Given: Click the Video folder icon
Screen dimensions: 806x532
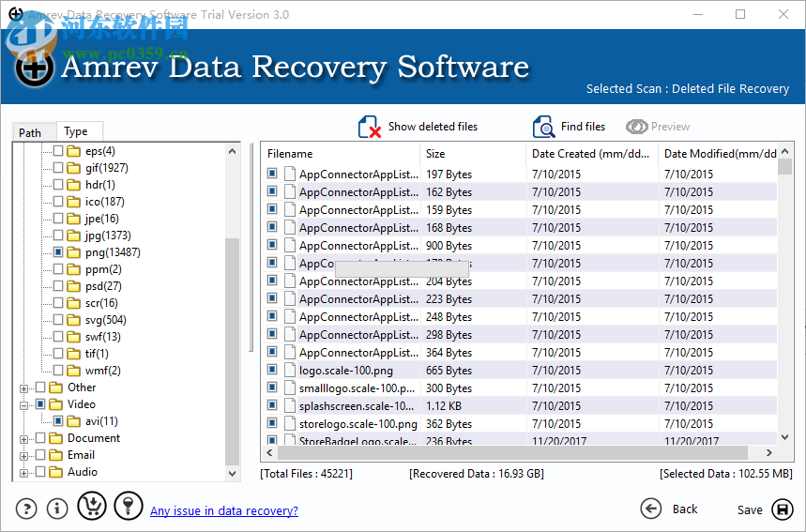Looking at the screenshot, I should point(56,404).
